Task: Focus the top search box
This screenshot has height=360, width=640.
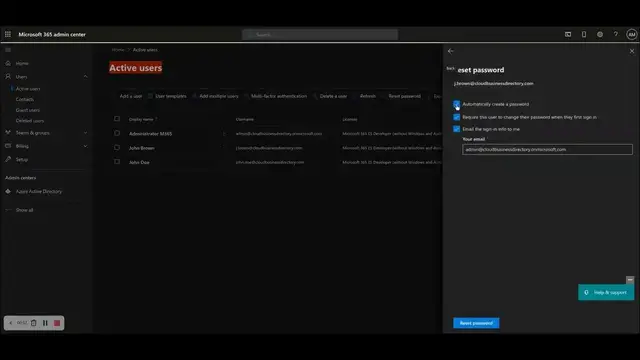Action: (x=320, y=34)
